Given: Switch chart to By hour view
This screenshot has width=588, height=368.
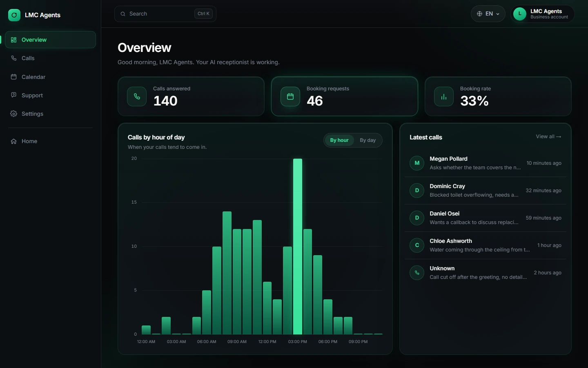Looking at the screenshot, I should (x=339, y=140).
